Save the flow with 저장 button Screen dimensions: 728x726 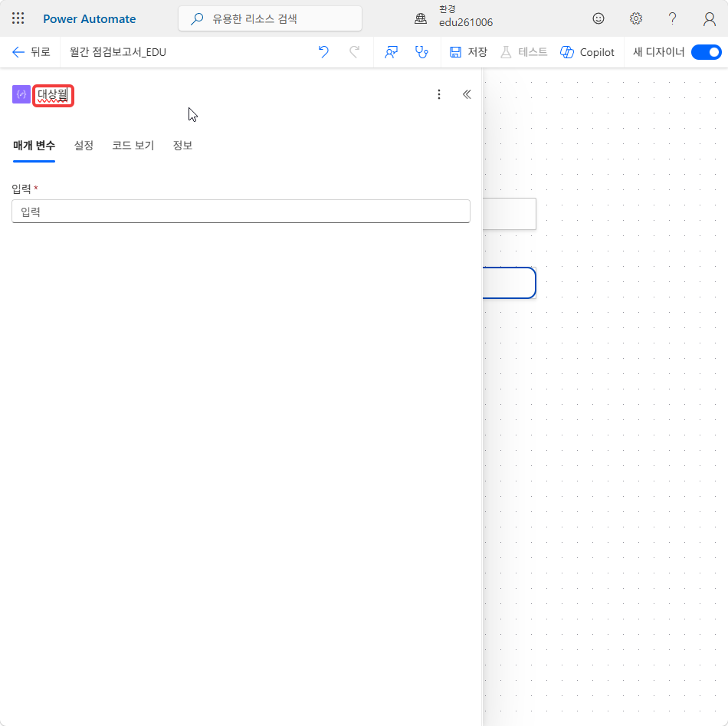468,52
